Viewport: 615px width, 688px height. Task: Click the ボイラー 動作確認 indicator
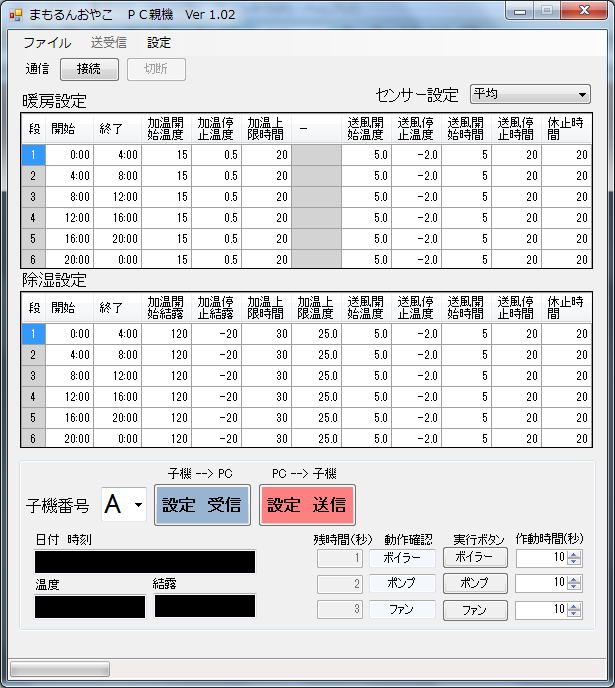click(402, 558)
